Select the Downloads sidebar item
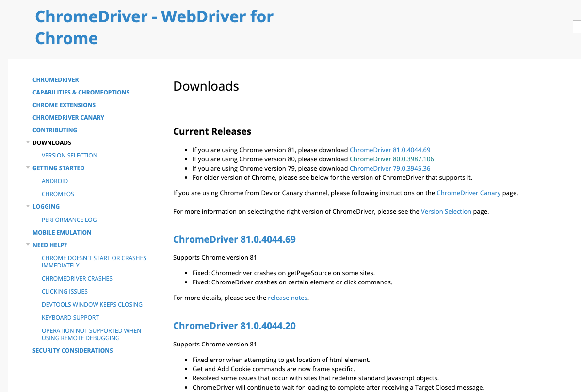Image resolution: width=581 pixels, height=392 pixels. (52, 142)
